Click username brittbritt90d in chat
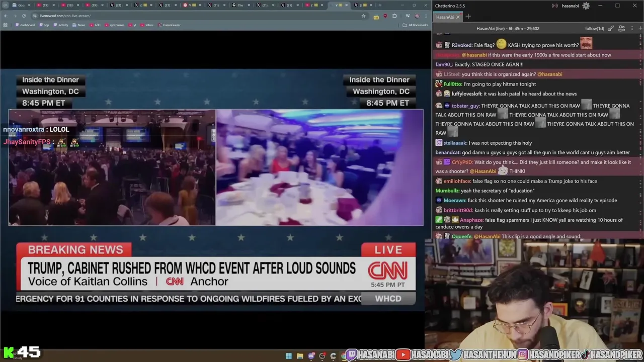The width and height of the screenshot is (644, 362). tap(458, 211)
